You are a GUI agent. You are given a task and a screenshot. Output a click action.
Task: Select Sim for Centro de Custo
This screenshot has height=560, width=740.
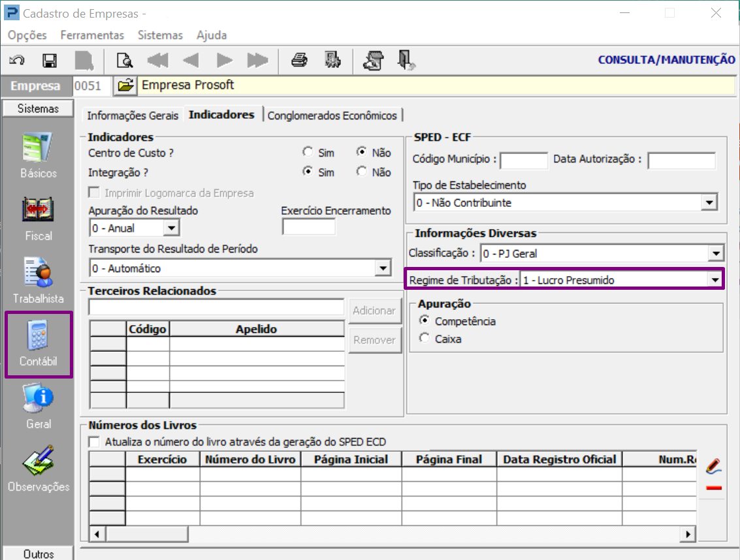click(308, 152)
